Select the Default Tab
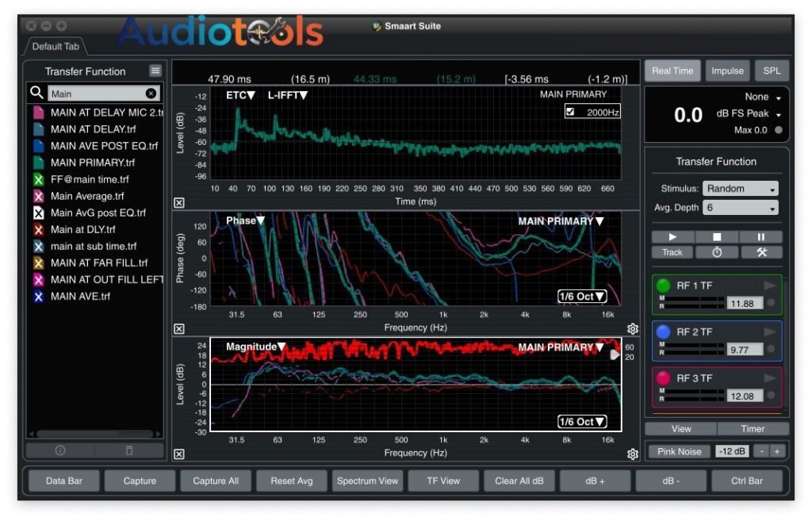Viewport: 812px width, 521px height. (55, 46)
